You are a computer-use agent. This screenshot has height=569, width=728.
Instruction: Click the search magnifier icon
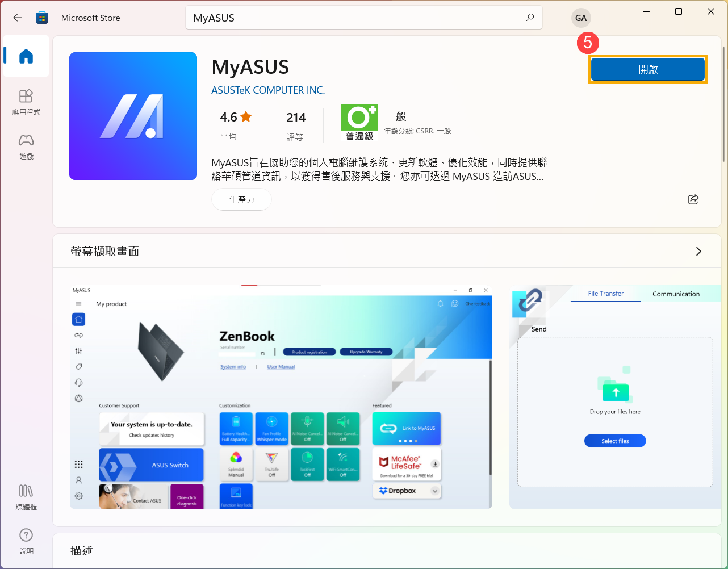tap(530, 18)
